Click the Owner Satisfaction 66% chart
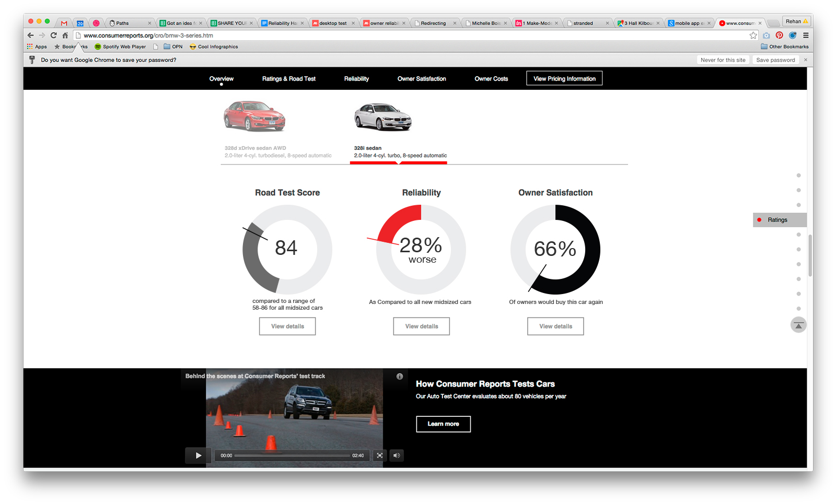Viewport: 836px width, 504px height. 555,249
